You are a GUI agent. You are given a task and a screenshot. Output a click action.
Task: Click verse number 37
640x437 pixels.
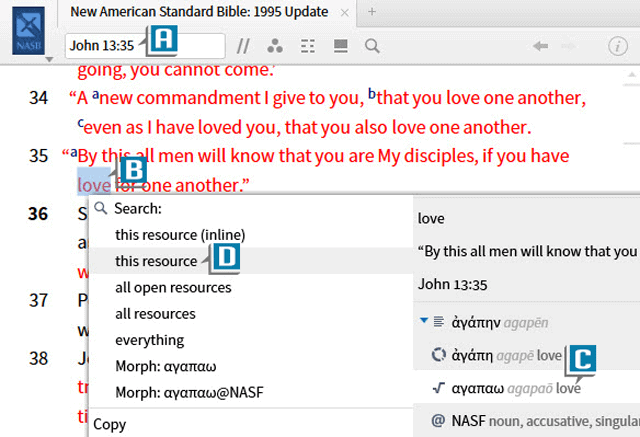[x=38, y=301]
